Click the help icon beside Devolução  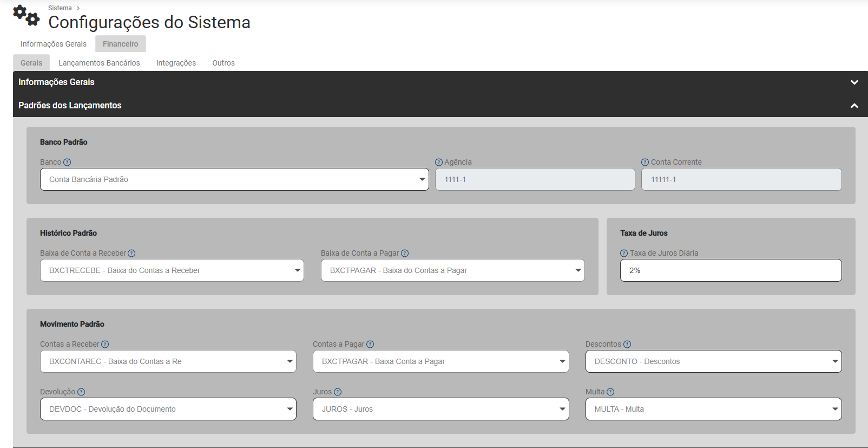(x=81, y=392)
